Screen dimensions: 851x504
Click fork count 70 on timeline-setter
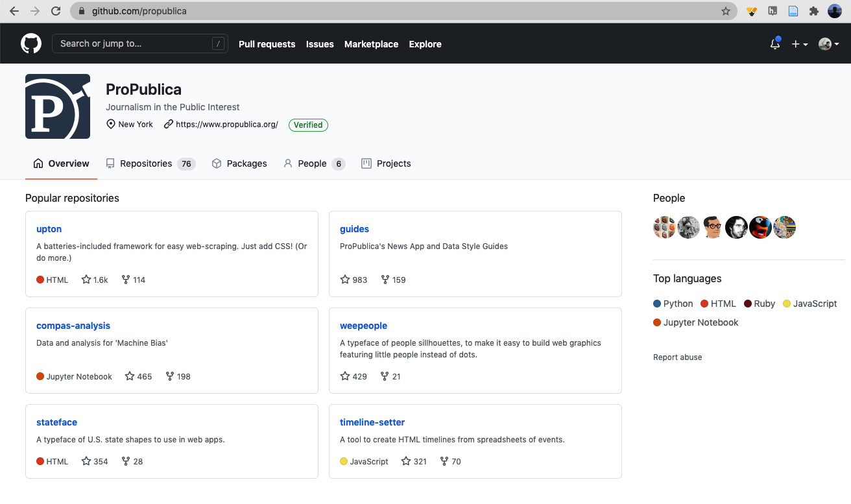451,461
